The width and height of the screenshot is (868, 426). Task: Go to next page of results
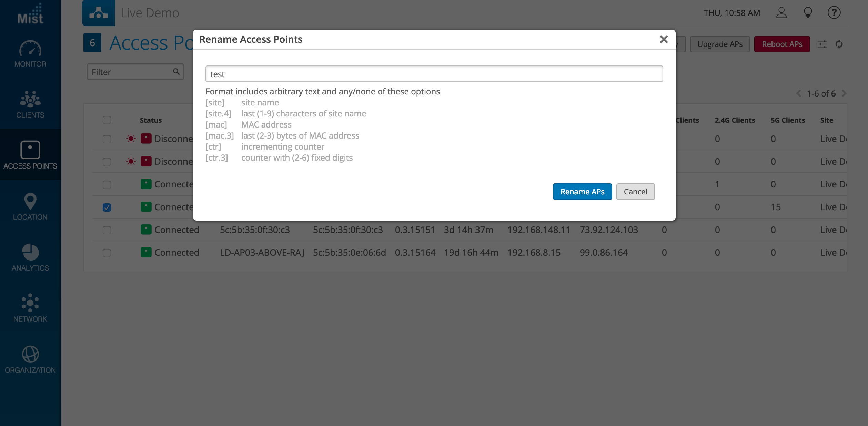click(844, 93)
